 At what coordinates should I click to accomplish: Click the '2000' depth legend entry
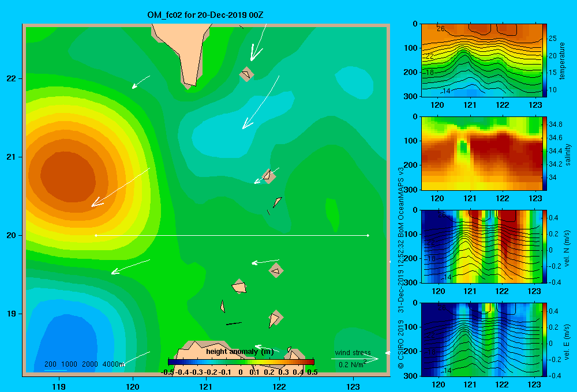tap(90, 364)
